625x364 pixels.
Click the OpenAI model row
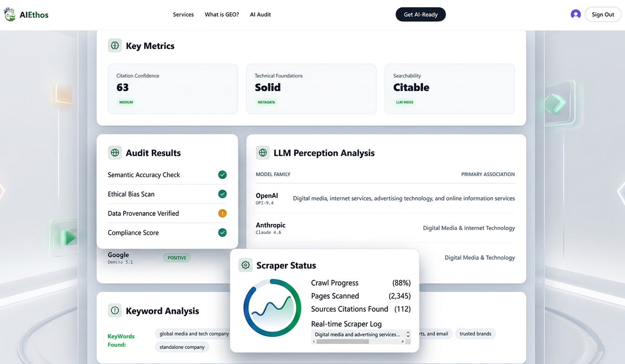(x=385, y=198)
